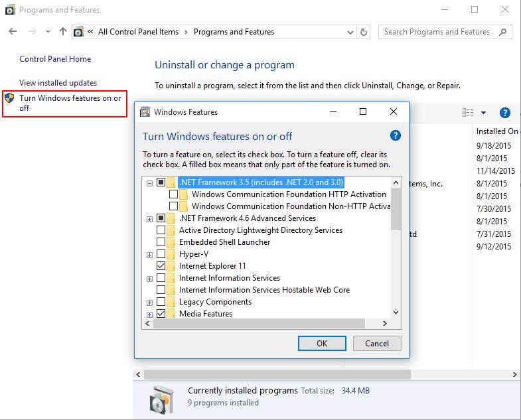Uncheck Internet Explorer 11
This screenshot has width=521, height=420.
tap(161, 266)
